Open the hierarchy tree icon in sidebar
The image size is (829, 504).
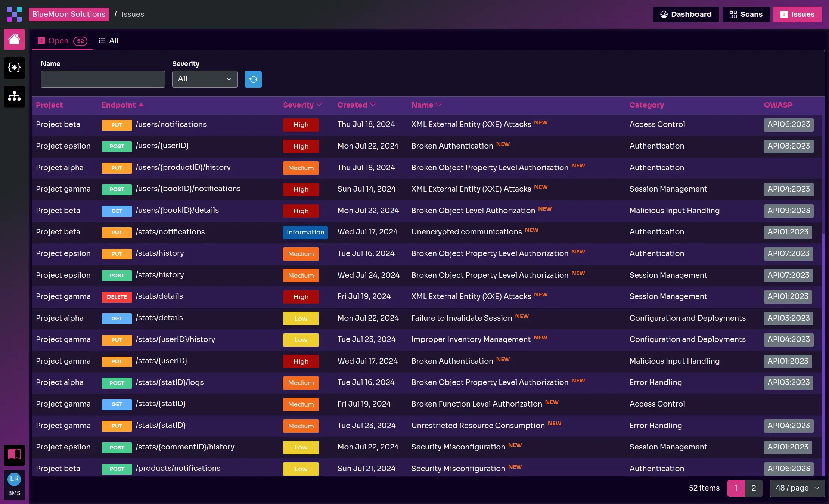coord(14,96)
